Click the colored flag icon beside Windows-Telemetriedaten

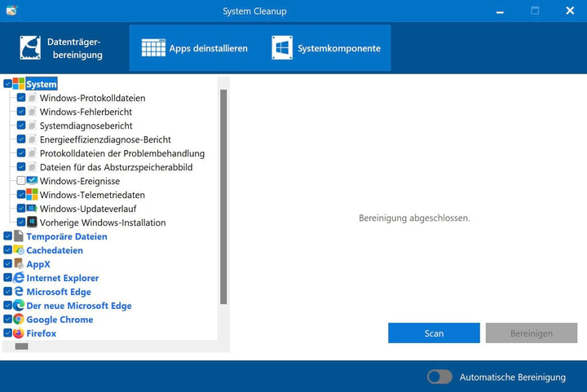coord(32,194)
